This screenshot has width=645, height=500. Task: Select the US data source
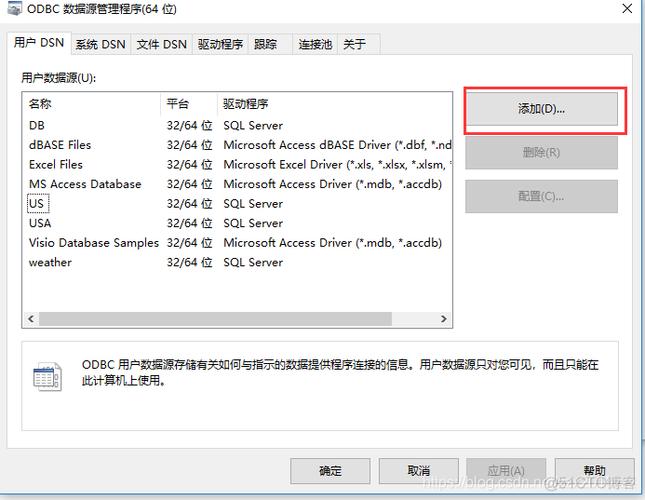tap(237, 204)
